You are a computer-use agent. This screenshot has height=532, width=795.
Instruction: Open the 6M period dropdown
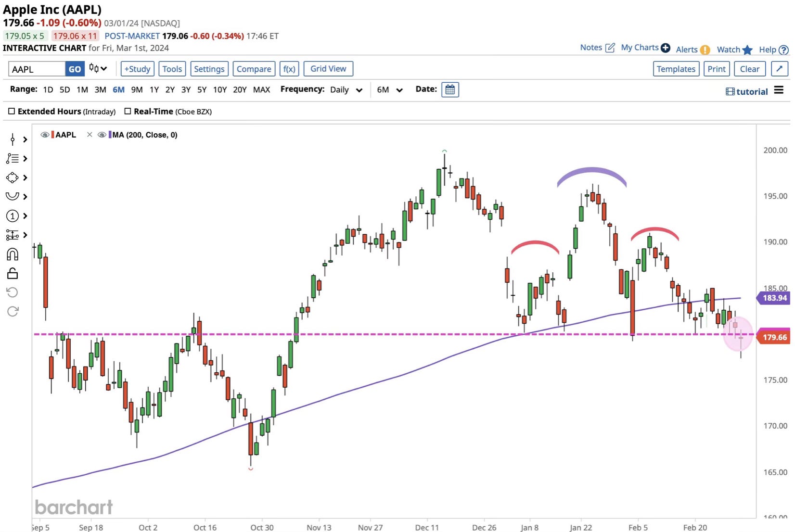389,90
